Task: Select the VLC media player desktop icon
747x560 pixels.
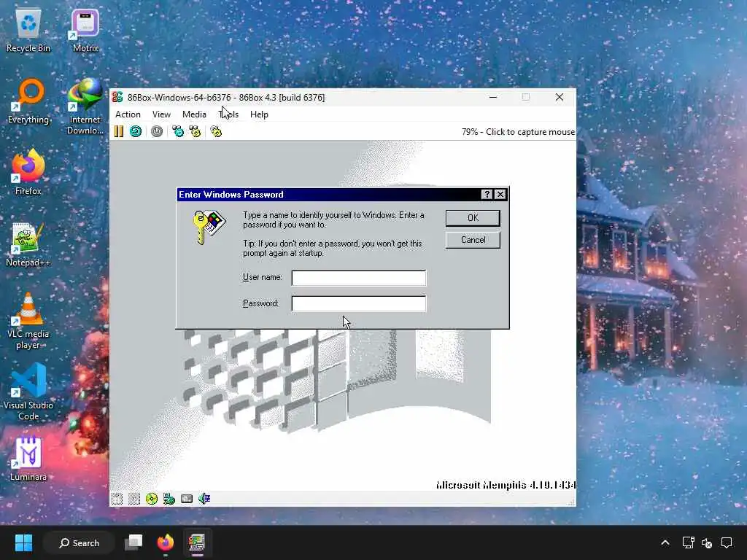Action: (x=28, y=321)
